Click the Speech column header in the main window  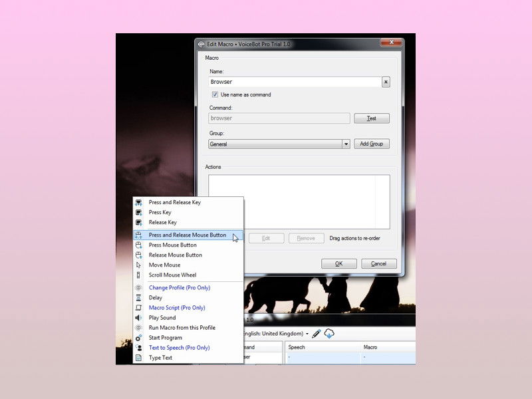(323, 347)
